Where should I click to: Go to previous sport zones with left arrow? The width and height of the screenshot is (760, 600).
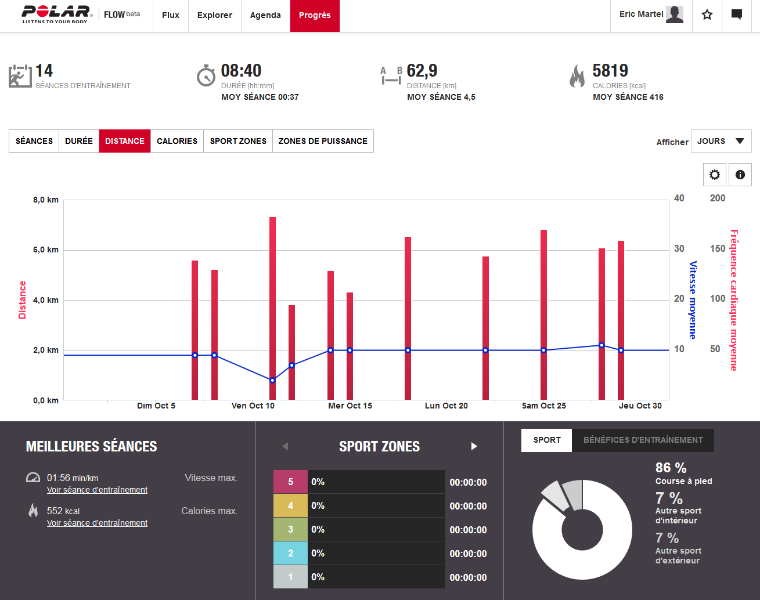(x=284, y=446)
